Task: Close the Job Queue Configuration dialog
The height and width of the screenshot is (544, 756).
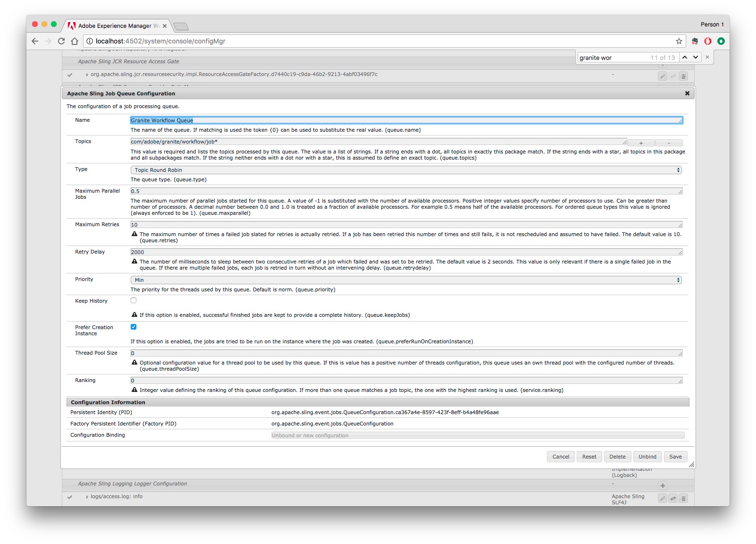Action: pyautogui.click(x=687, y=93)
